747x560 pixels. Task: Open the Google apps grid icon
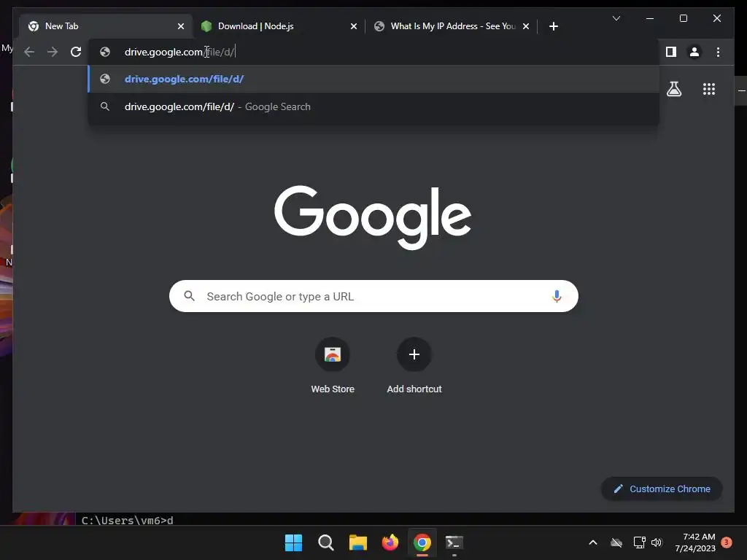tap(709, 89)
